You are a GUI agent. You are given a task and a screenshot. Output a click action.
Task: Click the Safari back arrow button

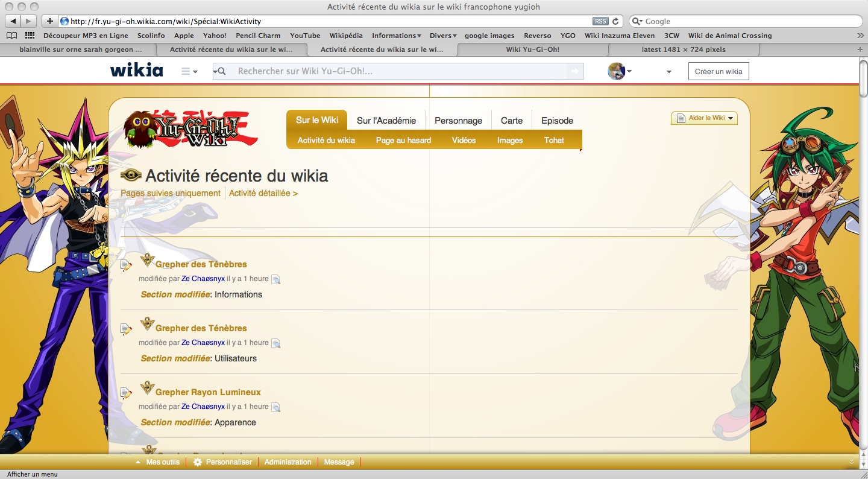pyautogui.click(x=13, y=21)
